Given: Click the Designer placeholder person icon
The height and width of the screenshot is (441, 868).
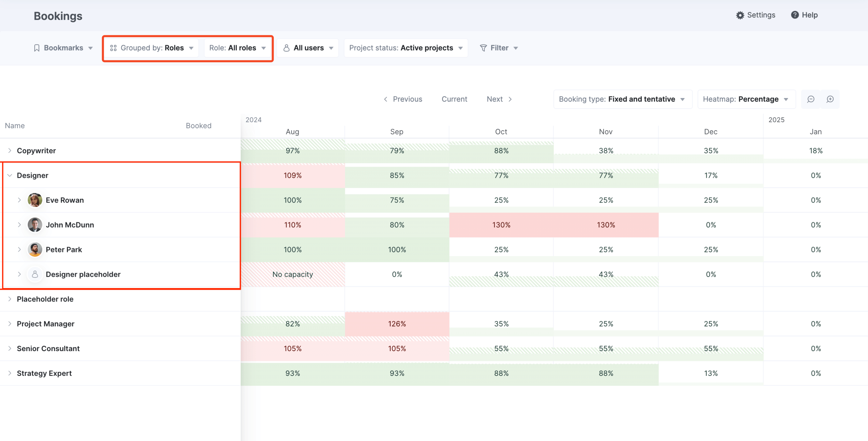Looking at the screenshot, I should pyautogui.click(x=35, y=274).
